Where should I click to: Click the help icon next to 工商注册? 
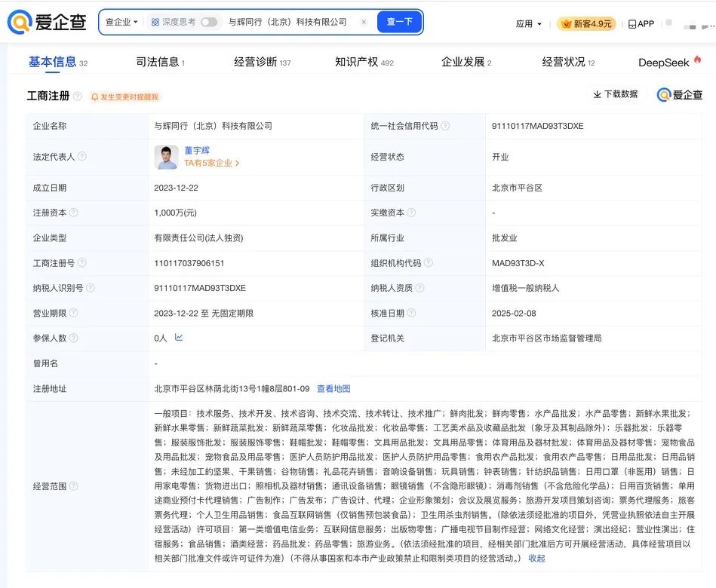pyautogui.click(x=78, y=96)
